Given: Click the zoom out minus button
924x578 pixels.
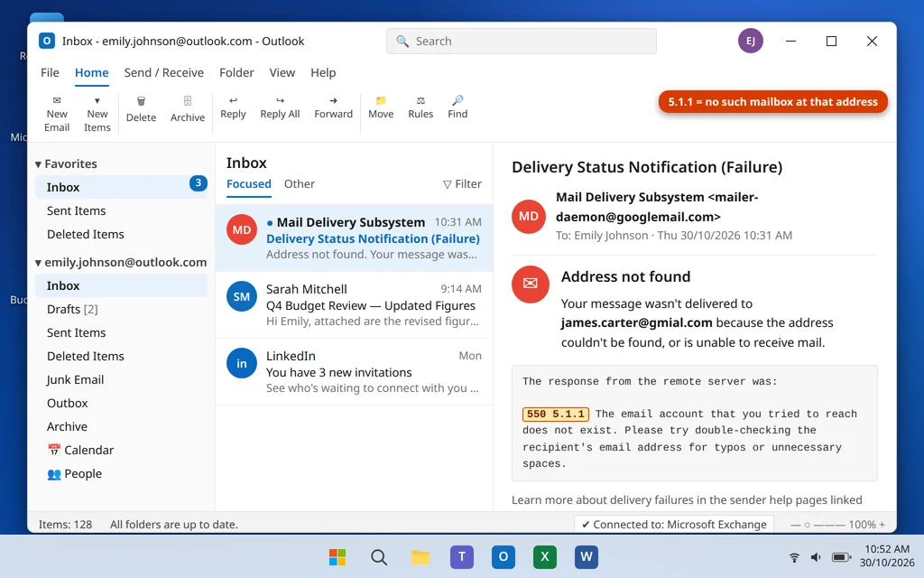Looking at the screenshot, I should [x=795, y=525].
